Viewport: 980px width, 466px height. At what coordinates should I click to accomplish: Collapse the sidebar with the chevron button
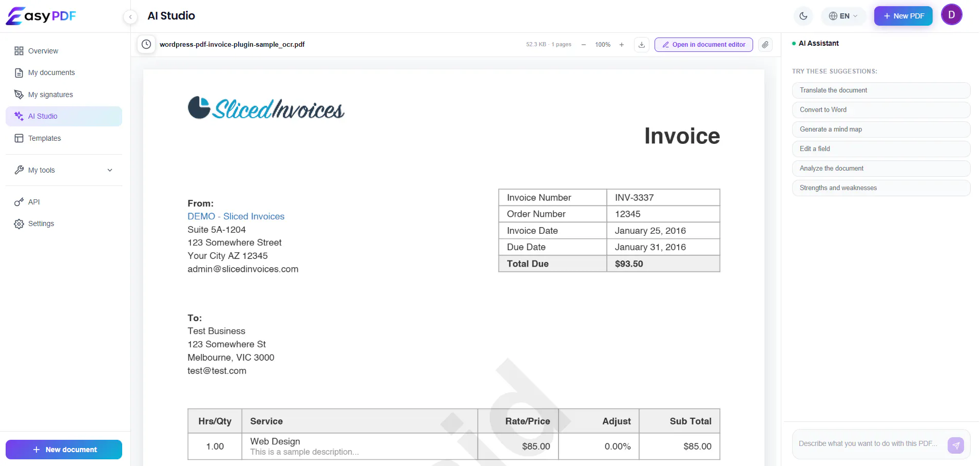[x=130, y=17]
